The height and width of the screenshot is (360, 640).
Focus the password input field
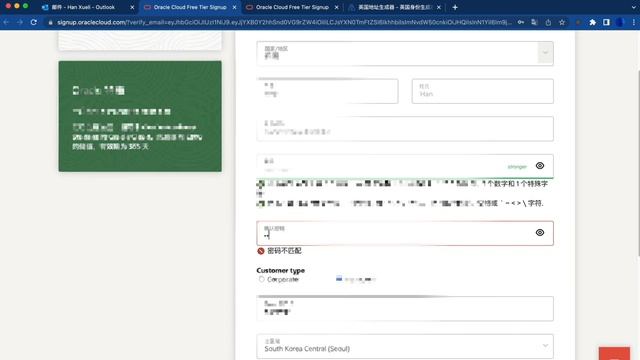(405, 166)
